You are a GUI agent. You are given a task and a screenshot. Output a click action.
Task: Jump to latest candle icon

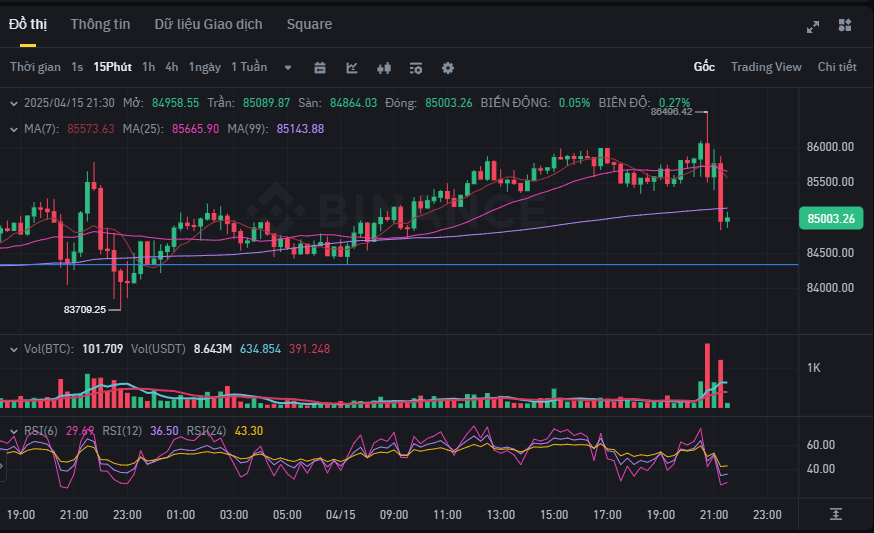click(836, 514)
